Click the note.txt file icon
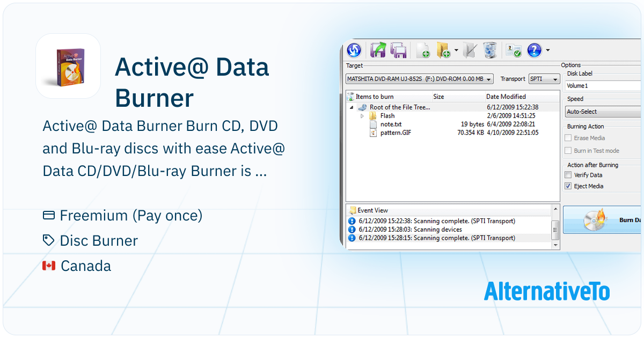The width and height of the screenshot is (644, 338). coord(374,124)
